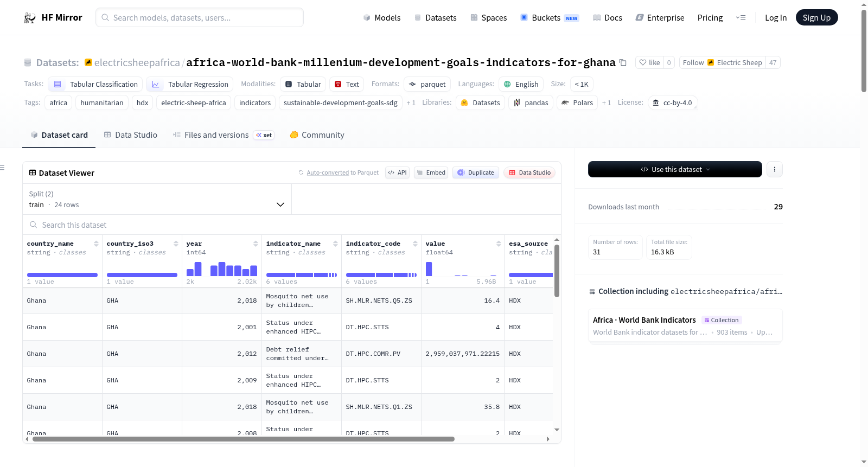Sort by the country_iso3 column sort icon

pyautogui.click(x=176, y=244)
